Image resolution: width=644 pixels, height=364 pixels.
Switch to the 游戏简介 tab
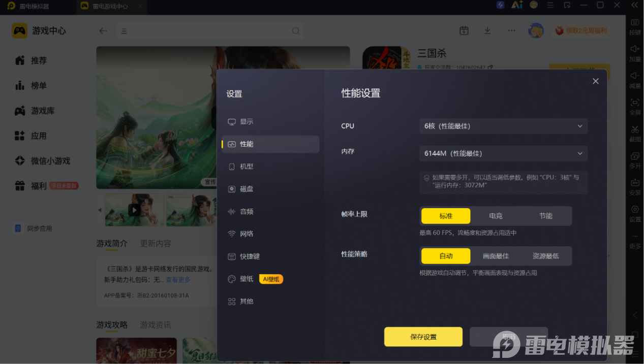[112, 244]
